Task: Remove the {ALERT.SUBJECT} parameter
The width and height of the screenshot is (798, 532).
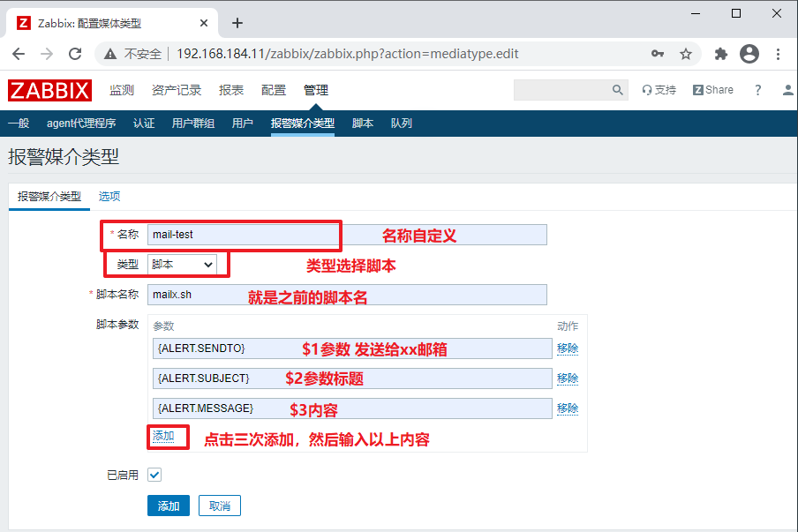Action: pyautogui.click(x=568, y=378)
